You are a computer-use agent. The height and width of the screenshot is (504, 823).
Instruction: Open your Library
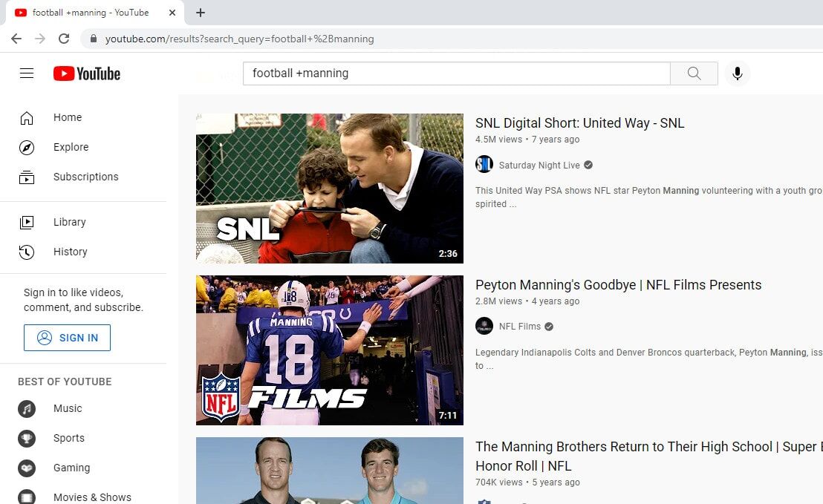pyautogui.click(x=69, y=221)
